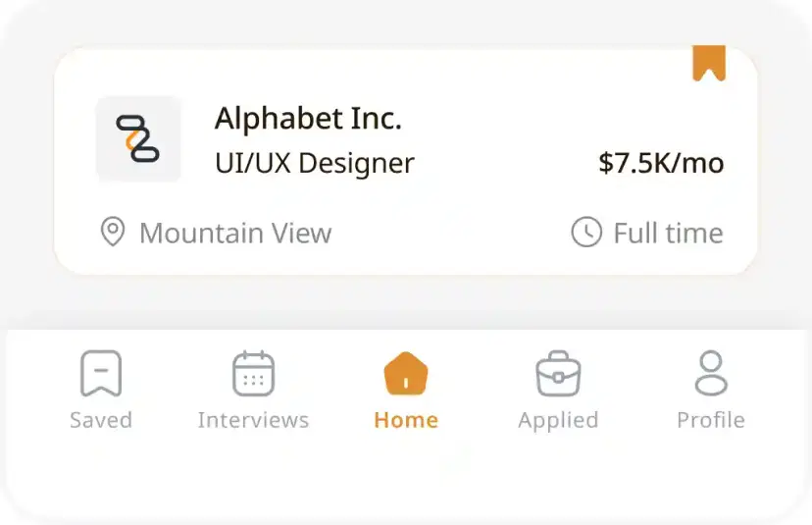Image resolution: width=812 pixels, height=525 pixels.
Task: Select the Home tab label
Action: (406, 420)
